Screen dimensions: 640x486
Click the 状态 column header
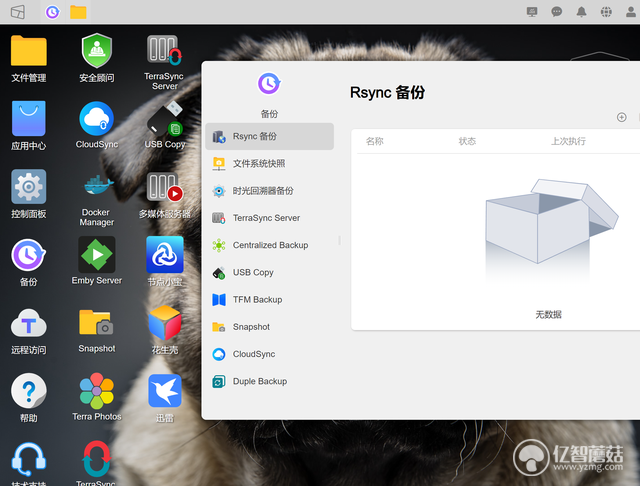coord(467,141)
